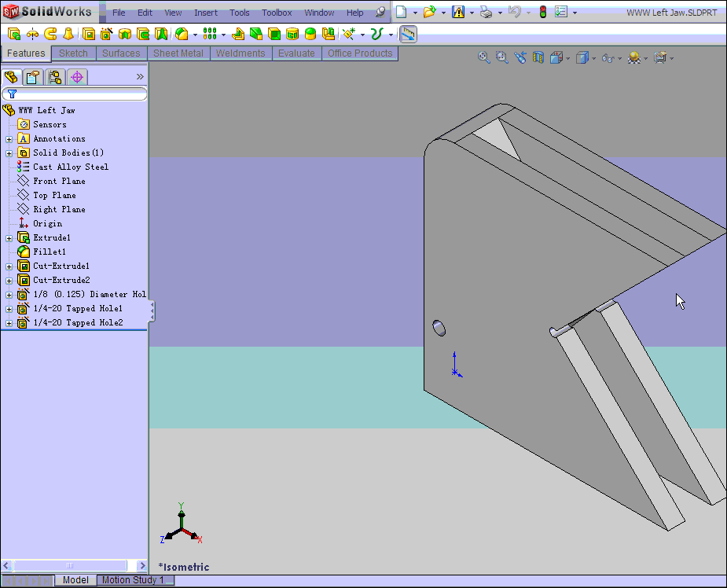Select the Wrap tool

coord(292,34)
